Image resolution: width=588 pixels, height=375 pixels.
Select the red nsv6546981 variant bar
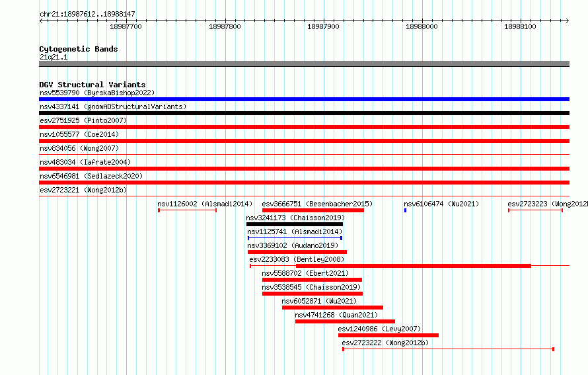pos(304,183)
